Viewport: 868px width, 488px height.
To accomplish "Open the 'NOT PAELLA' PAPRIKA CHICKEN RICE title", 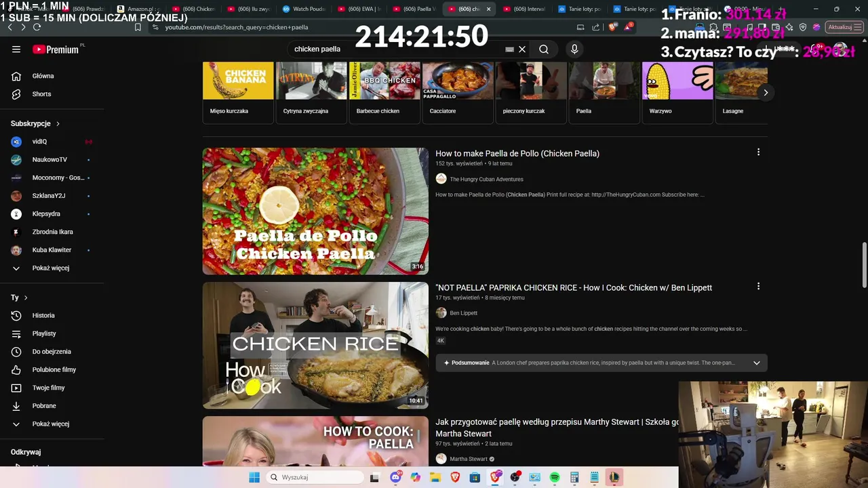I will [574, 288].
